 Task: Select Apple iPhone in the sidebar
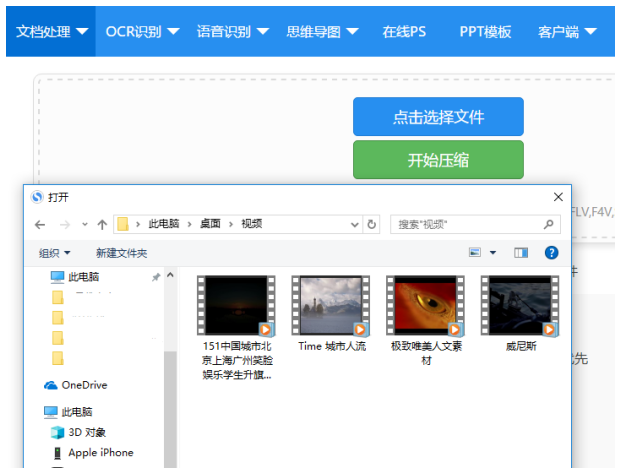point(100,453)
